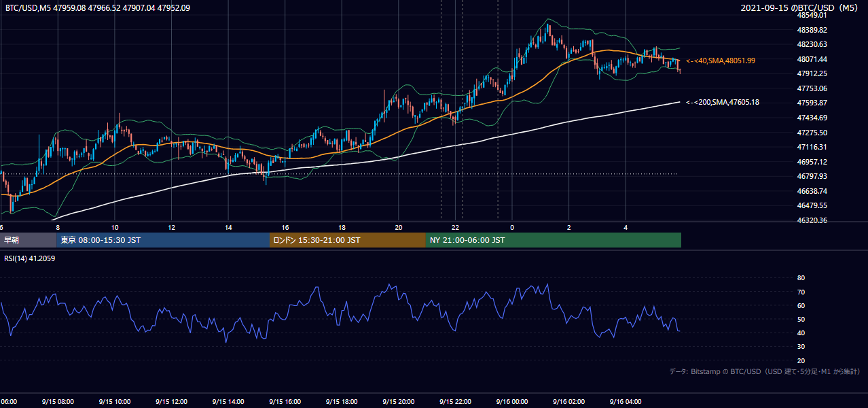Click price axis value 47593.87
The image size is (868, 408).
pos(812,103)
